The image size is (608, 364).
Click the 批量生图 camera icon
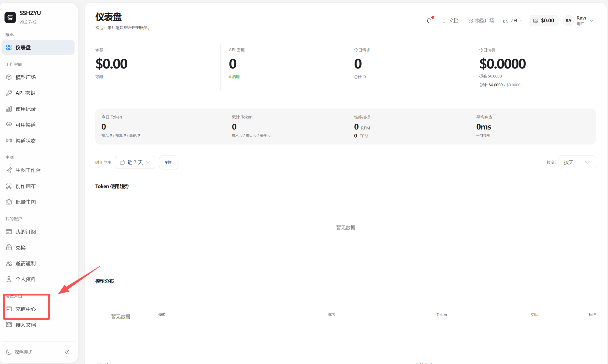pos(9,202)
